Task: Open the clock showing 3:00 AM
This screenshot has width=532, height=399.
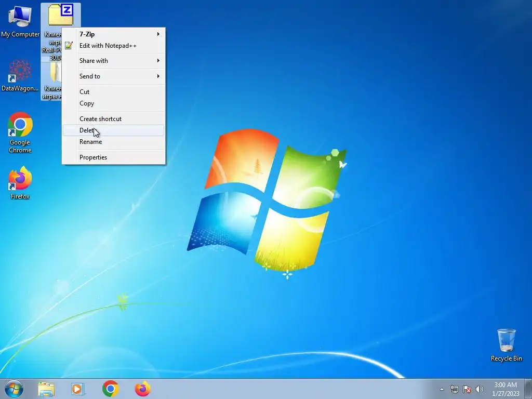Action: pos(506,389)
